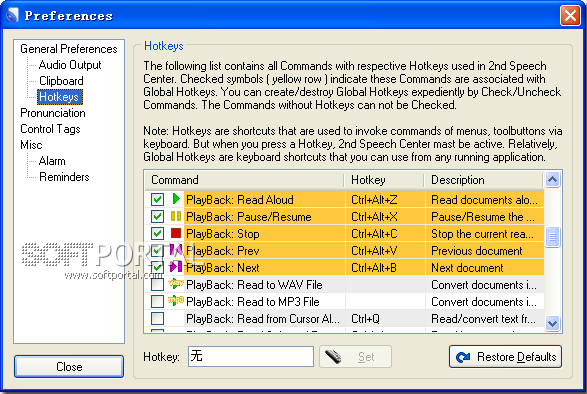The image size is (587, 394).
Task: Select the 'PlayBack: Prev' row text
Action: point(222,251)
